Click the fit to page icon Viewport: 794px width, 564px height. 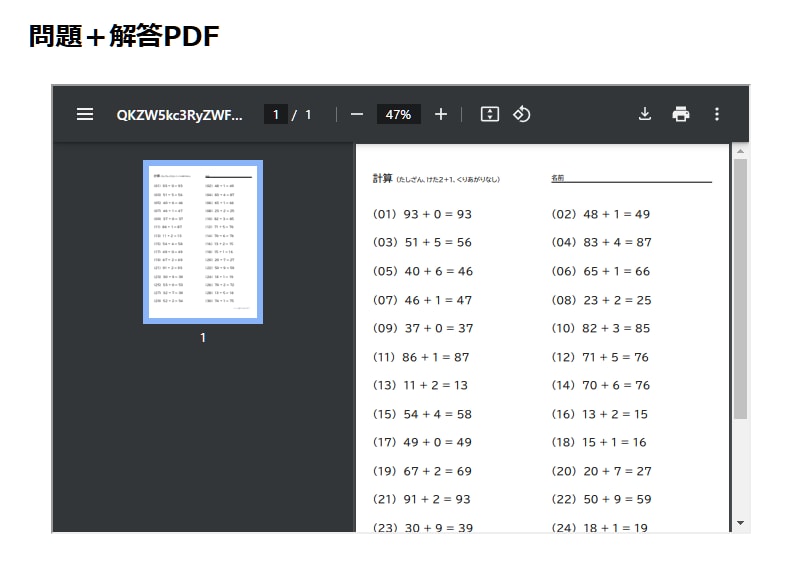pos(489,114)
